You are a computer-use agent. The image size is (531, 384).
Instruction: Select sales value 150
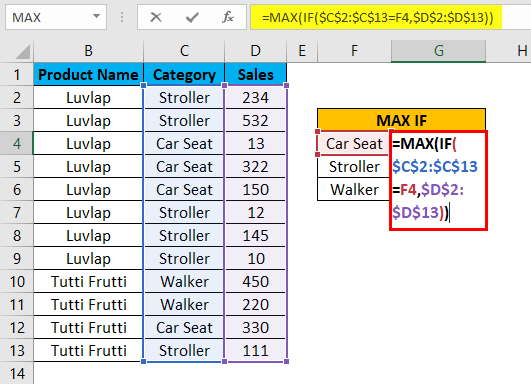[x=256, y=190]
